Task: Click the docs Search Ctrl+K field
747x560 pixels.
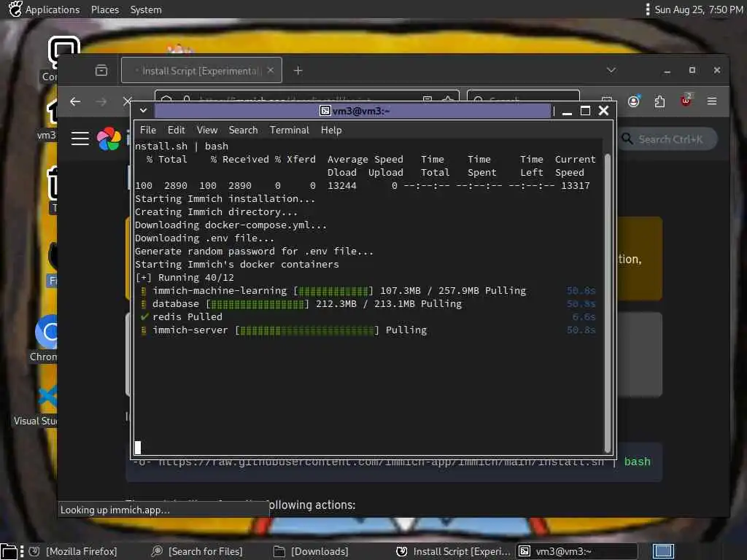Action: tap(667, 139)
